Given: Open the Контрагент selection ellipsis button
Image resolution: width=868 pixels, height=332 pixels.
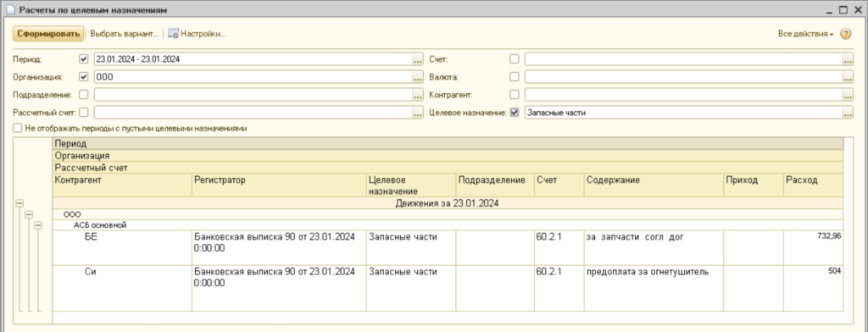Looking at the screenshot, I should [x=848, y=95].
